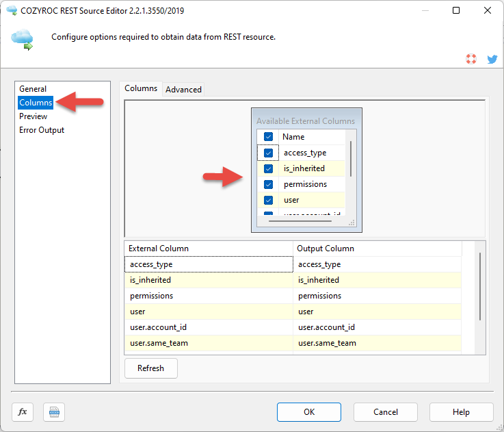
Task: Select user External Column cell
Action: point(209,312)
